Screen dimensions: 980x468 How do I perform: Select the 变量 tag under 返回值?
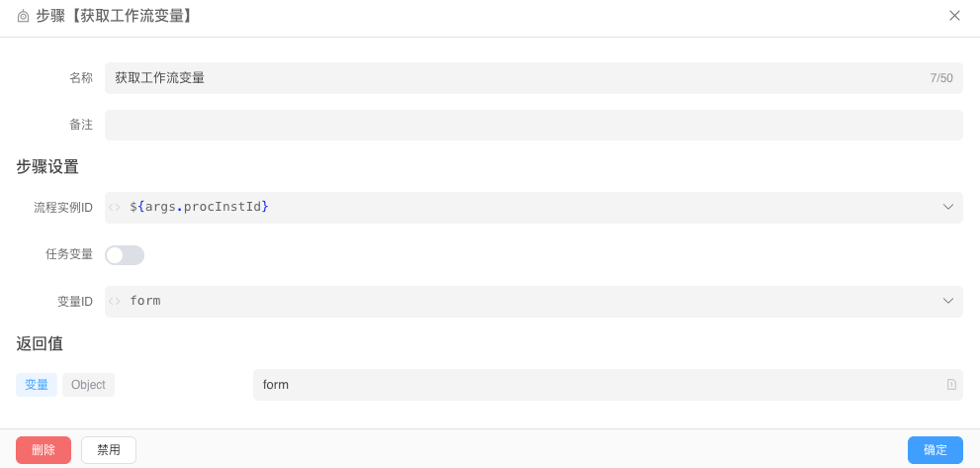pos(37,385)
